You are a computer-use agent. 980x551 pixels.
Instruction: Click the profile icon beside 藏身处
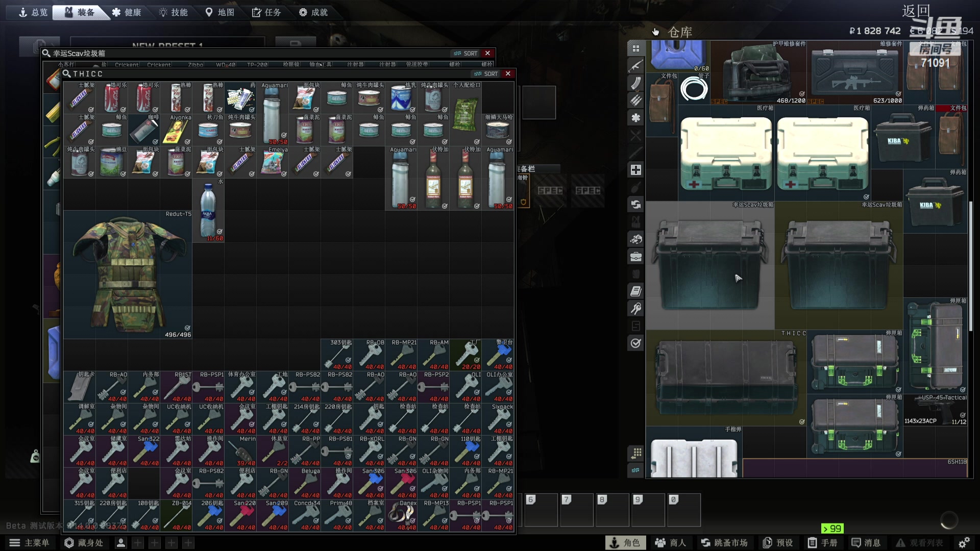point(121,543)
